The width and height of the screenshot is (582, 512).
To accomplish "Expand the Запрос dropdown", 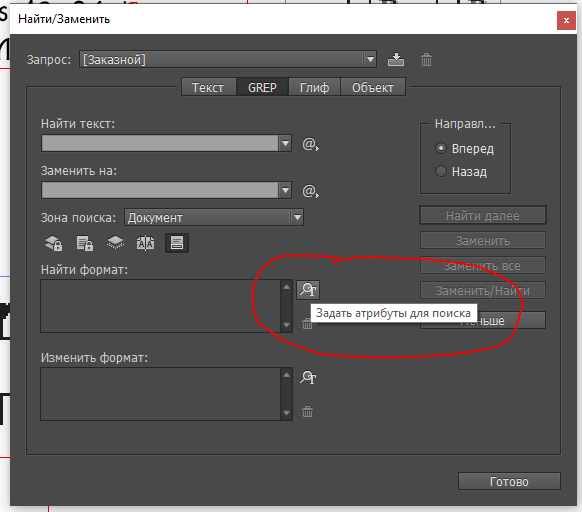I will tap(370, 59).
